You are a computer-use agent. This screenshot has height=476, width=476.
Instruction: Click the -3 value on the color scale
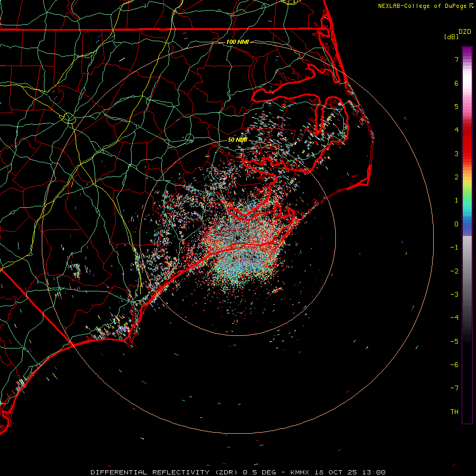(454, 295)
